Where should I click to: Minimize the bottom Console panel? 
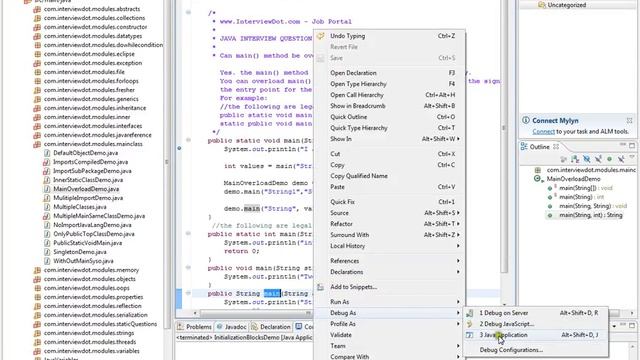click(x=622, y=325)
